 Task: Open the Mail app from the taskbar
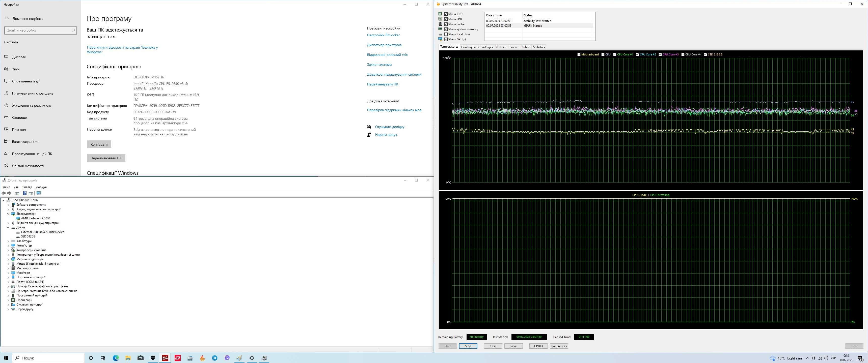[x=141, y=358]
